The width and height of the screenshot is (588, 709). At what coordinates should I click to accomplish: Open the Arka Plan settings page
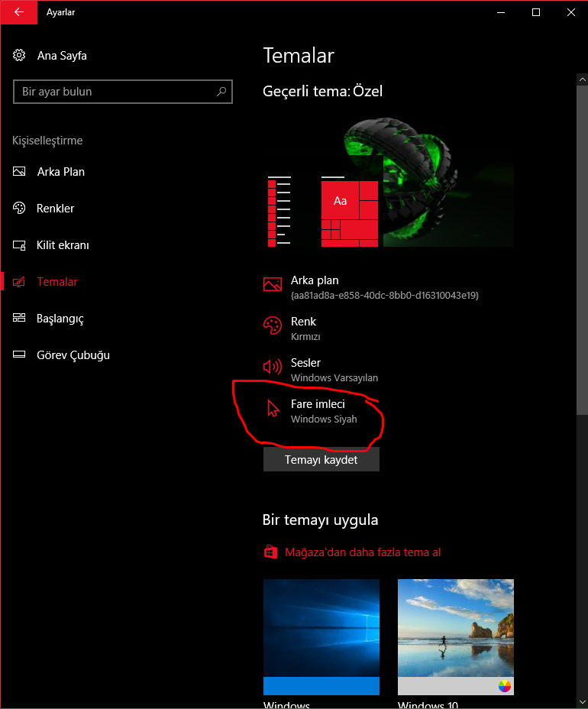pos(61,172)
